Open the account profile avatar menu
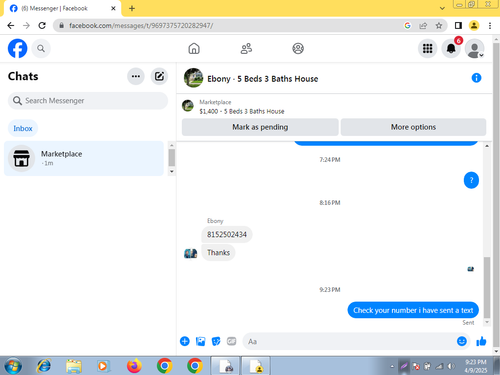This screenshot has width=500, height=375. (x=475, y=49)
